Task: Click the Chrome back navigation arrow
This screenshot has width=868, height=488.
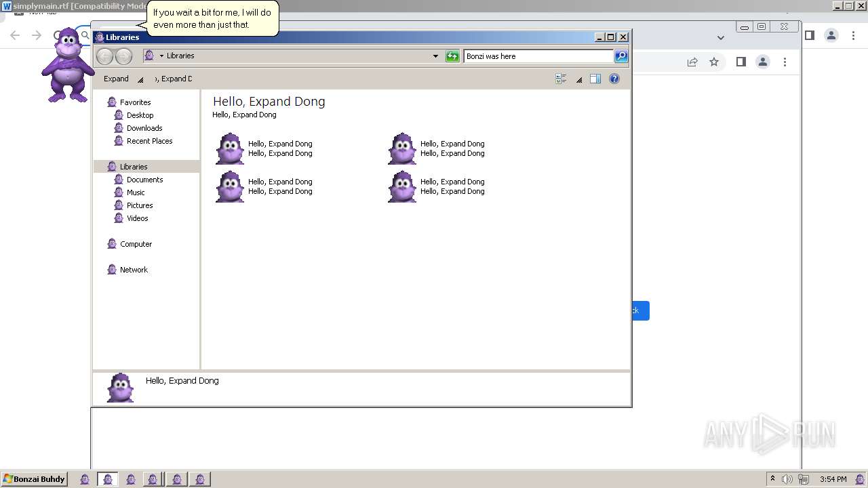Action: [x=15, y=35]
